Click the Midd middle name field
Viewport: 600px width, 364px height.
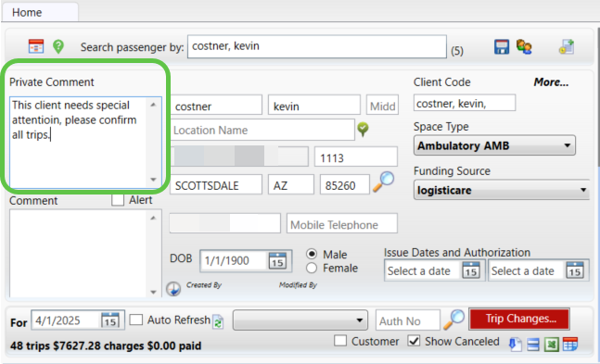382,106
